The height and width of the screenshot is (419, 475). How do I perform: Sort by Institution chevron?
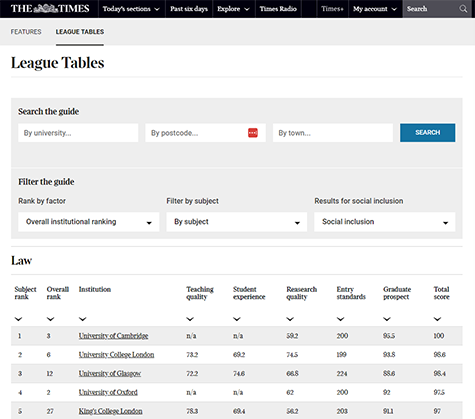coord(83,319)
